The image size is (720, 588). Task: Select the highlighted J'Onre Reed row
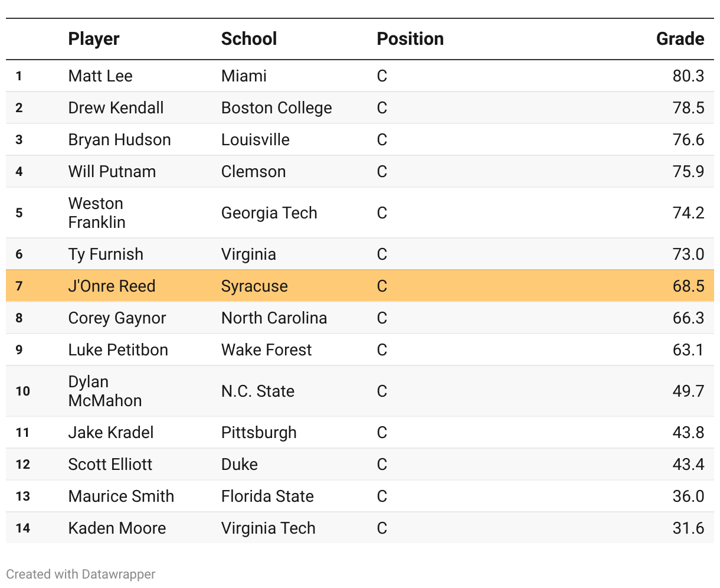tap(359, 286)
